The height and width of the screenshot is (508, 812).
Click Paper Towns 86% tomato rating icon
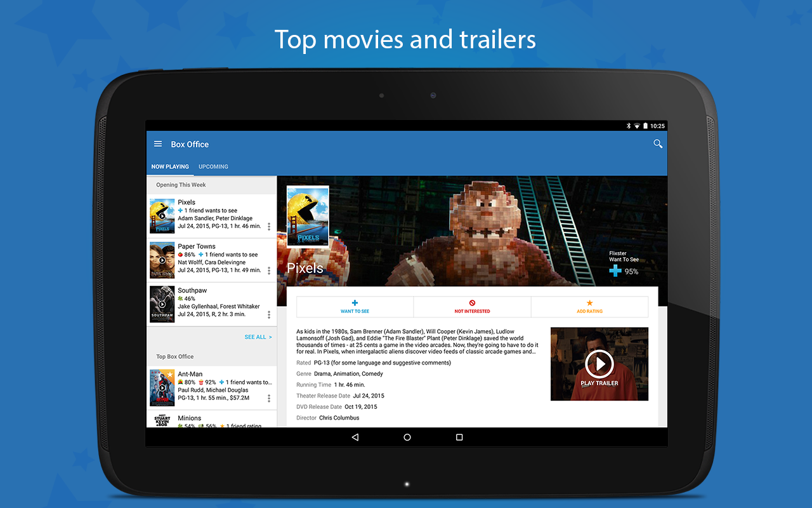click(180, 255)
